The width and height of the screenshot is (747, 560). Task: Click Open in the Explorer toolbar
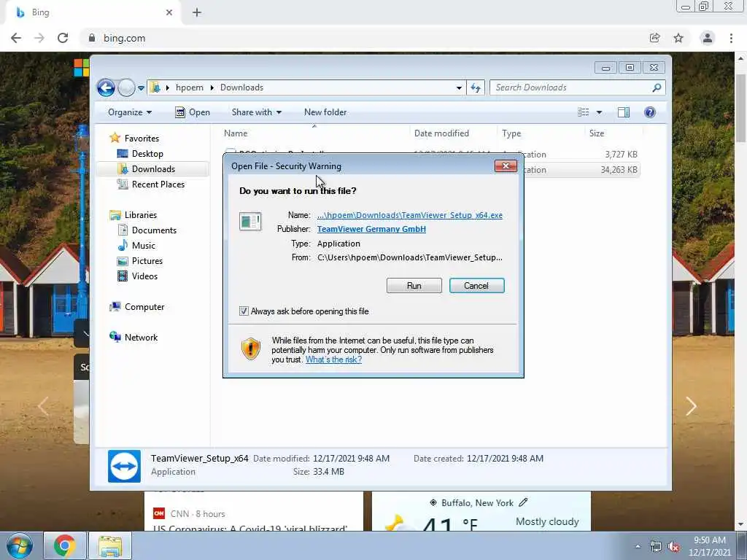point(193,112)
